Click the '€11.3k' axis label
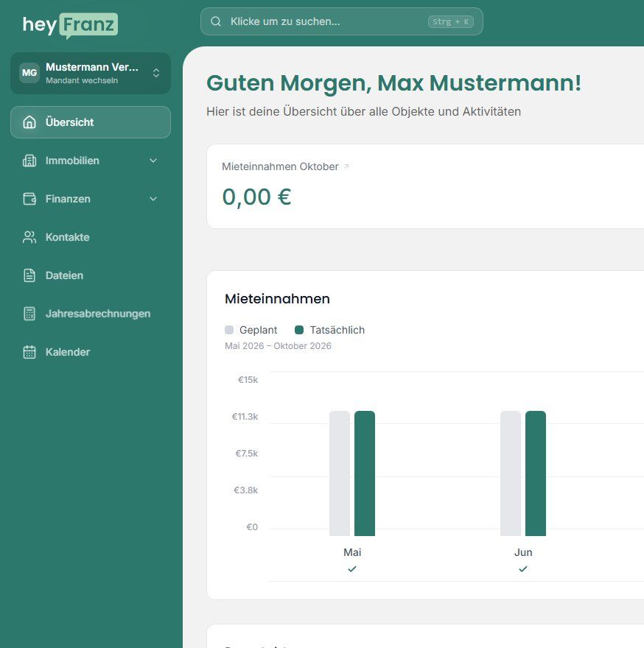 245,417
